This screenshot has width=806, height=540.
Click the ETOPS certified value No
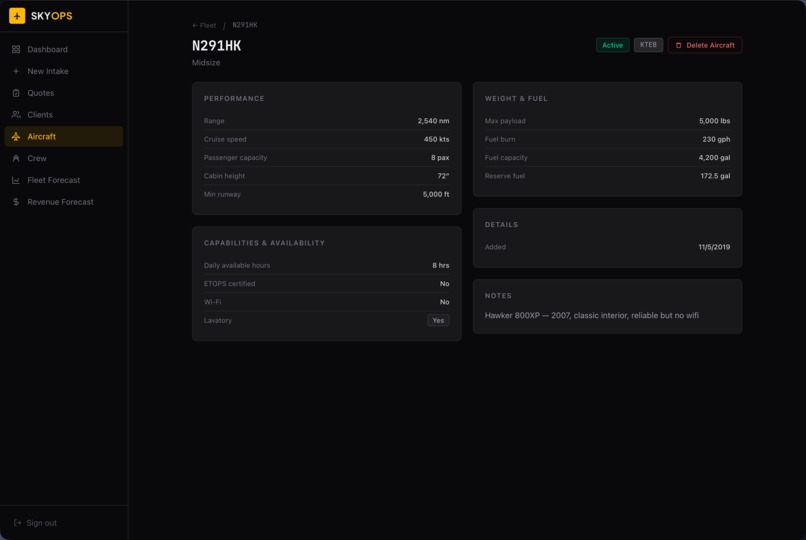(445, 284)
